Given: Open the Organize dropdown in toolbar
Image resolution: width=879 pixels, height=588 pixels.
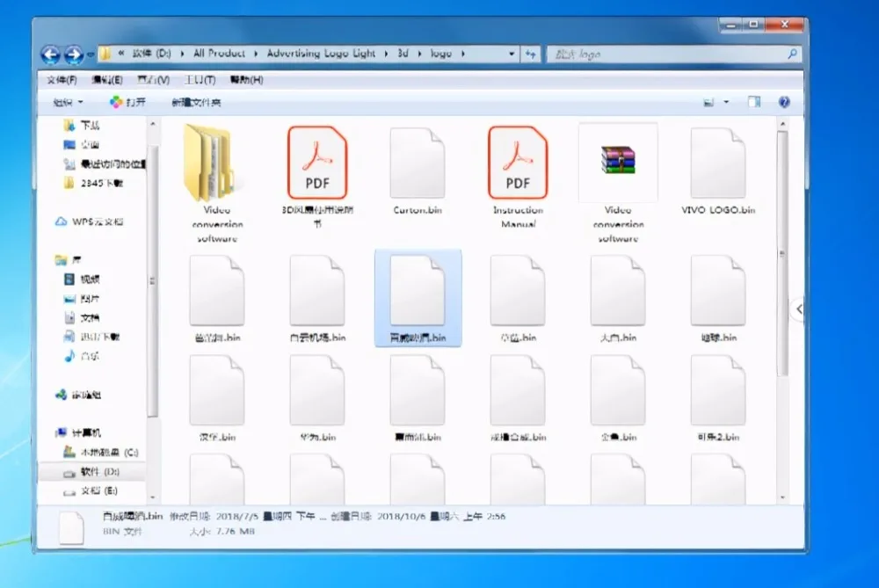Looking at the screenshot, I should 69,102.
